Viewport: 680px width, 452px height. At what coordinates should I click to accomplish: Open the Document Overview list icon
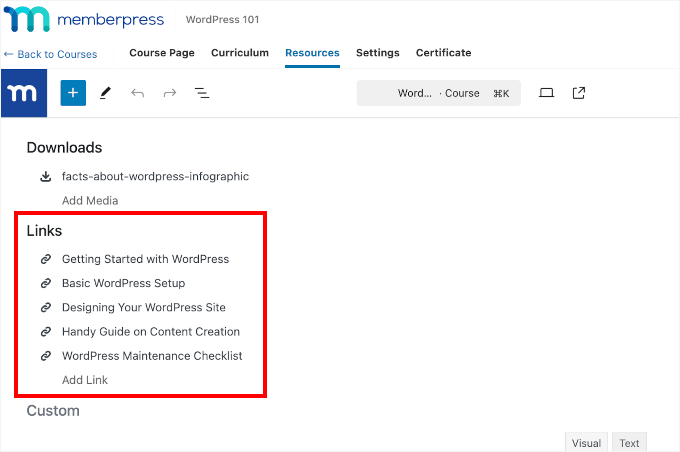(x=202, y=93)
